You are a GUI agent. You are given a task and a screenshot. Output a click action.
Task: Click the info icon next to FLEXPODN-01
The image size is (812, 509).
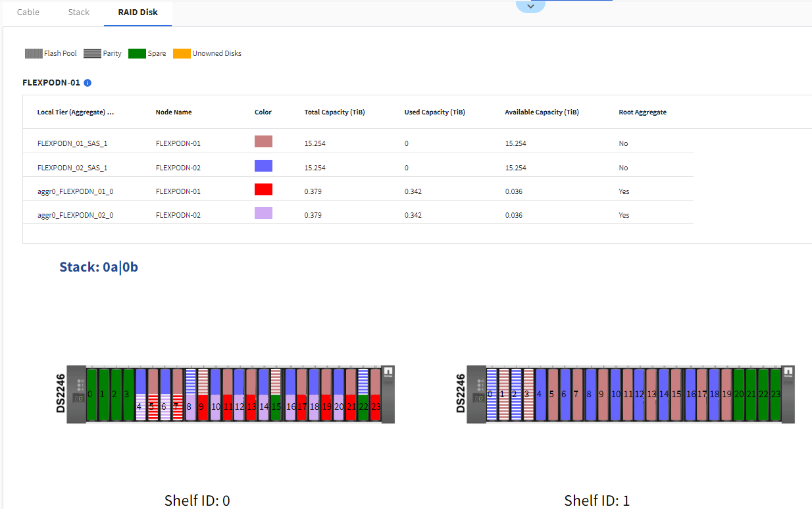click(88, 83)
